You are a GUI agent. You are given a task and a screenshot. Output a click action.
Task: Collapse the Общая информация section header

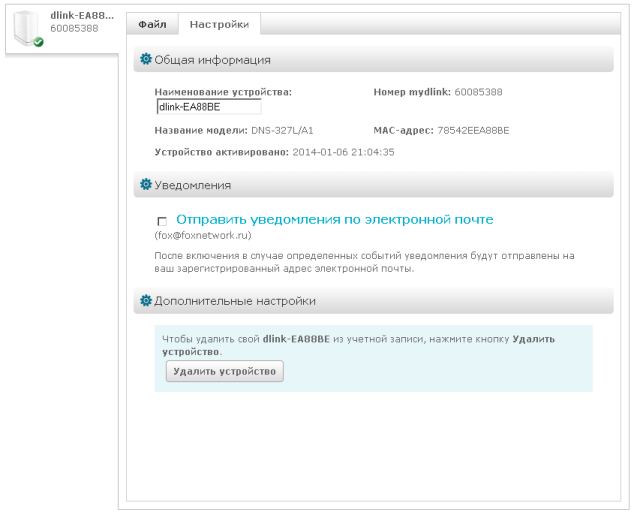pyautogui.click(x=373, y=59)
